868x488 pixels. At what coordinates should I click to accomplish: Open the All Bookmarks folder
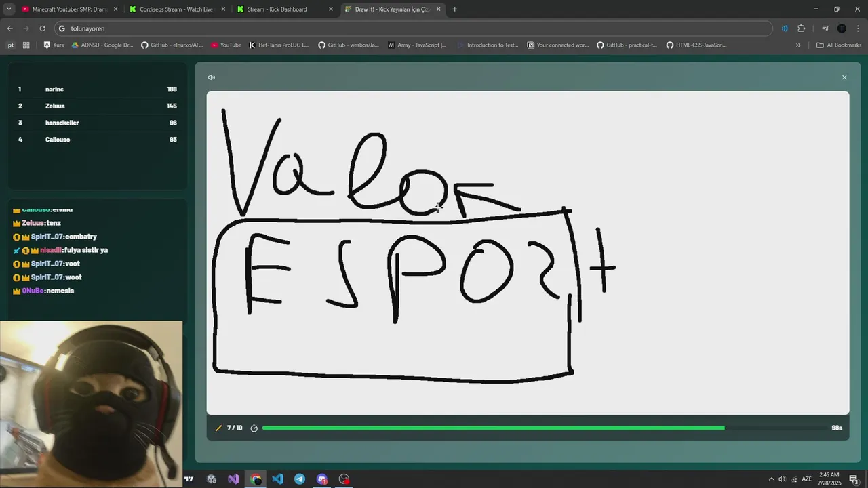coord(839,45)
